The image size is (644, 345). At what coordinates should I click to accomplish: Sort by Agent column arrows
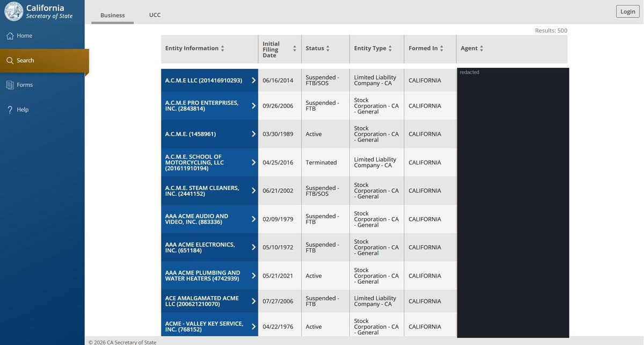(x=481, y=48)
